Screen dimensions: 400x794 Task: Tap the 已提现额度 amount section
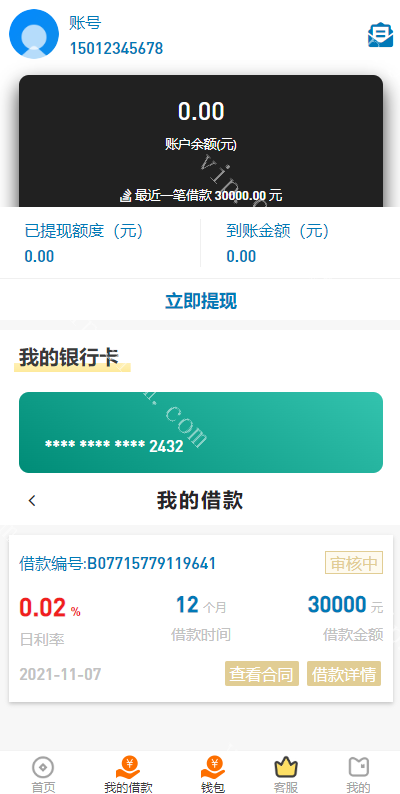[100, 243]
